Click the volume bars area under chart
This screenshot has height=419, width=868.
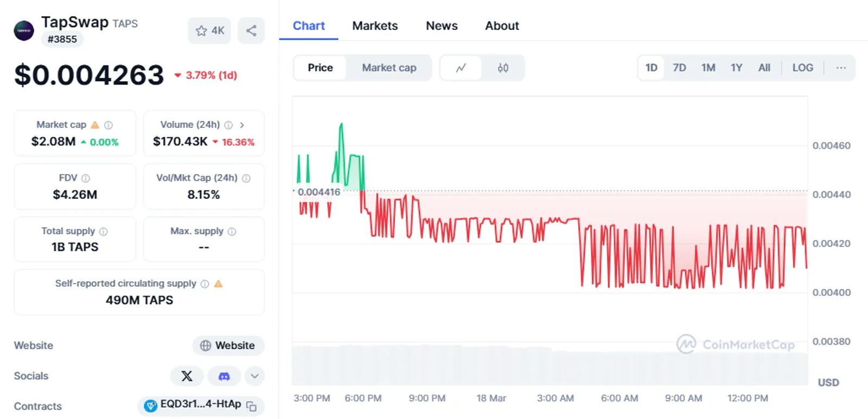[550, 365]
